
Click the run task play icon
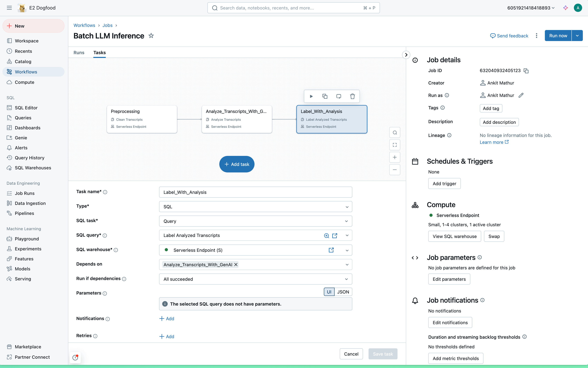(311, 96)
